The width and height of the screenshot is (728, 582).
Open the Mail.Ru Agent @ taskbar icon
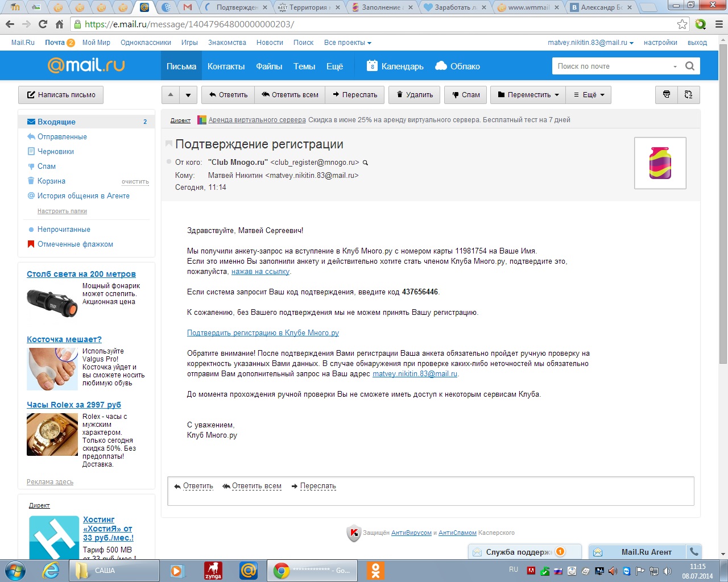coord(249,571)
